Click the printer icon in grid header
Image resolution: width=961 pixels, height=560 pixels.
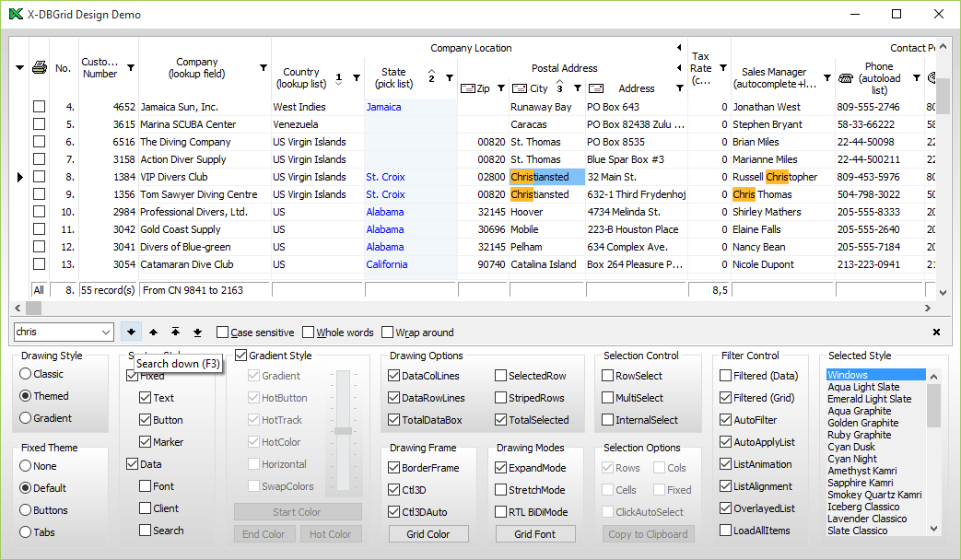click(x=39, y=67)
